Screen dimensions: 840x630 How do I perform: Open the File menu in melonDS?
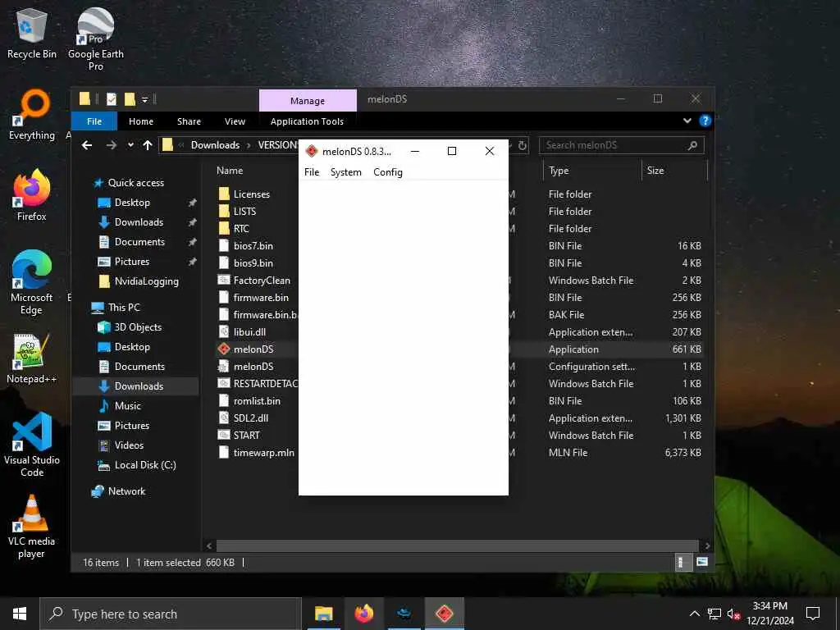coord(311,172)
